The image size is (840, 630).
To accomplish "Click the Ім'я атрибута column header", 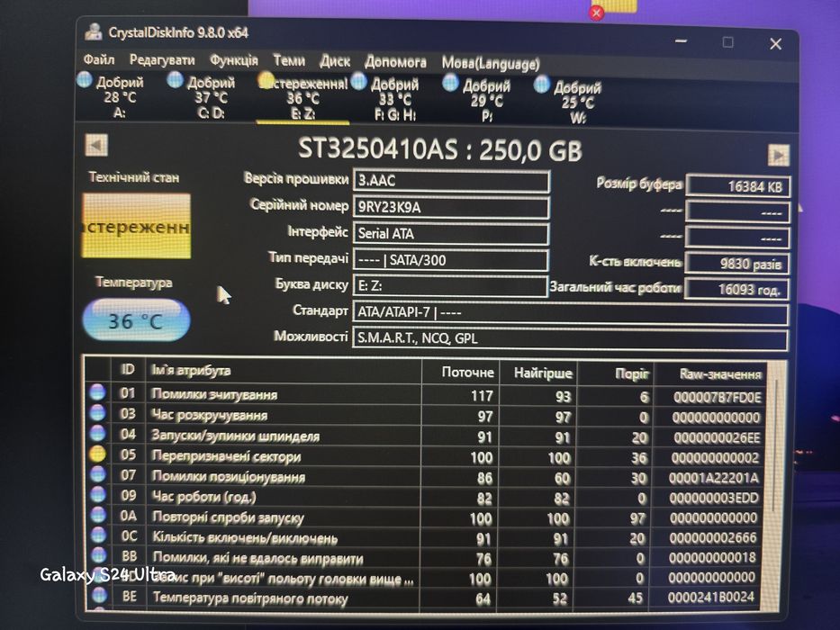I will pos(284,371).
